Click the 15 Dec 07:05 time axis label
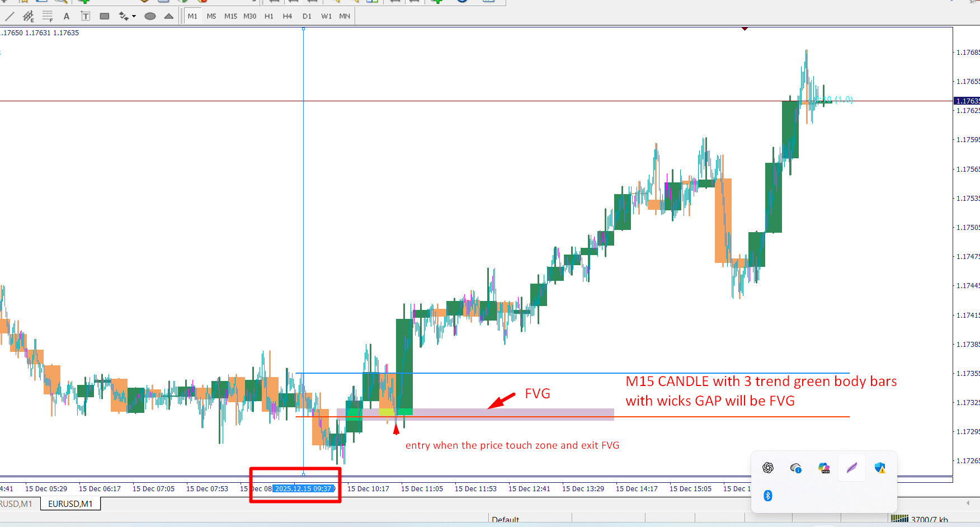This screenshot has height=527, width=980. coord(153,489)
